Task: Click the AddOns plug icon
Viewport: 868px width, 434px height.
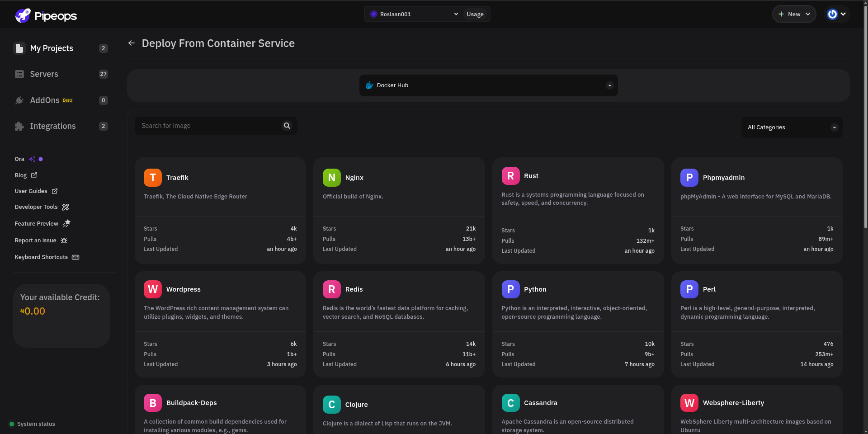Action: pyautogui.click(x=19, y=100)
